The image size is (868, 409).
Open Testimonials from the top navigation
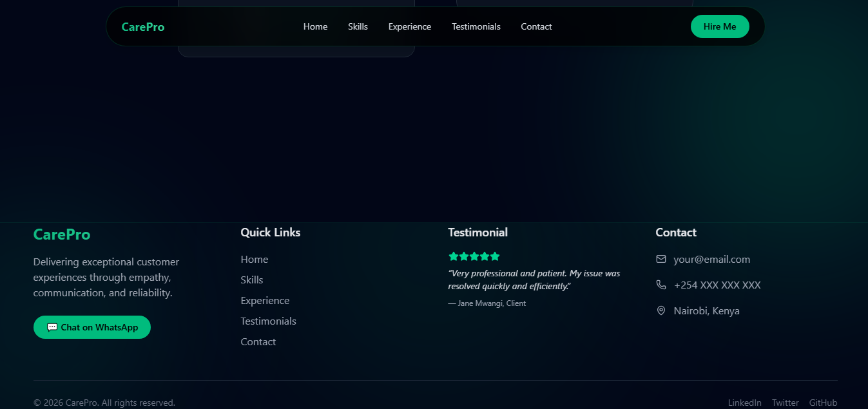point(476,26)
